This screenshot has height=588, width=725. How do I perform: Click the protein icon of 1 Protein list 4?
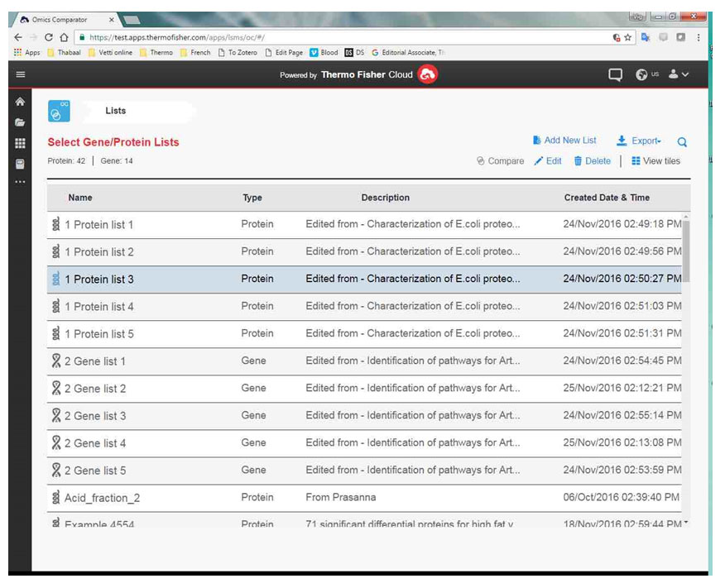coord(56,306)
